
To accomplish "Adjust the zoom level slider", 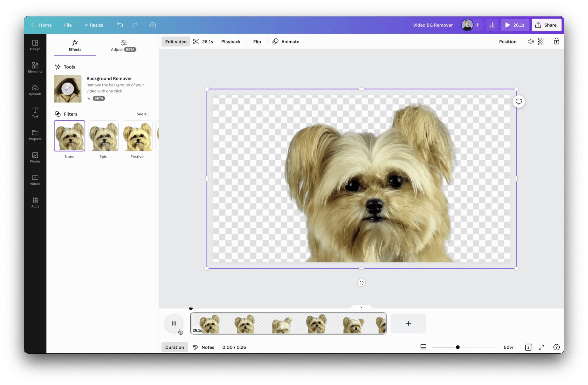I will tap(458, 347).
